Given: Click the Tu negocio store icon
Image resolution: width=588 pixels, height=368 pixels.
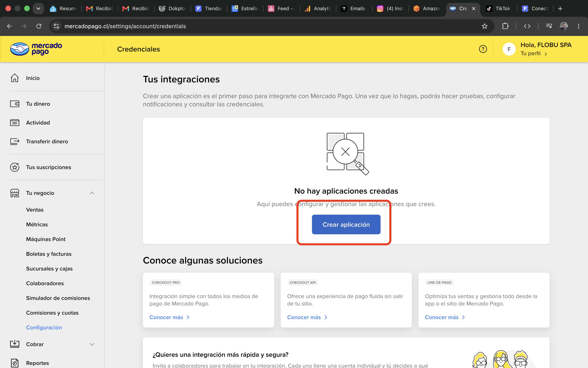Looking at the screenshot, I should click(14, 193).
